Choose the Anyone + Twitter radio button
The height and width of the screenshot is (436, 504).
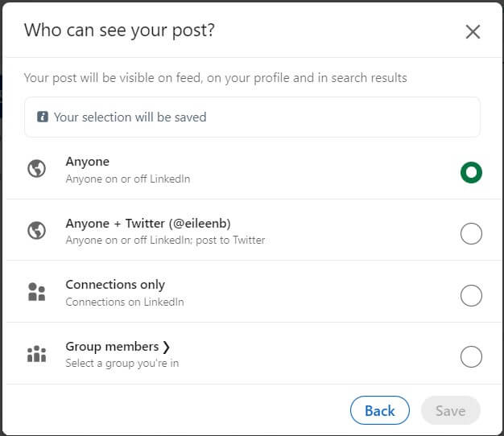point(471,233)
